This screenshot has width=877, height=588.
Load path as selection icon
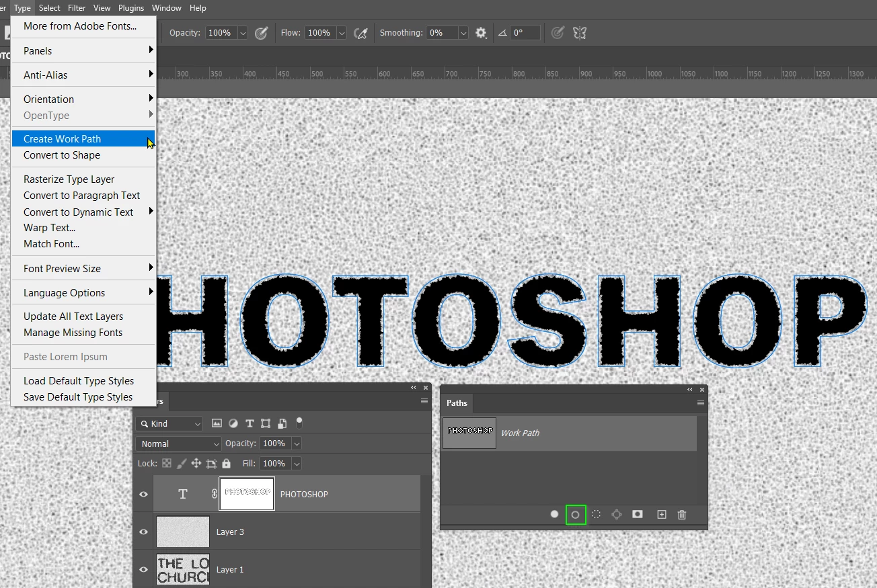596,514
